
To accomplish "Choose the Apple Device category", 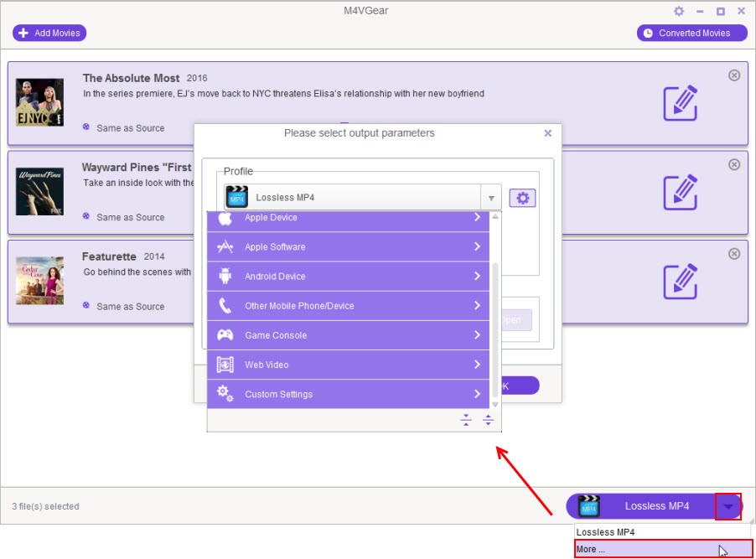I will point(348,221).
